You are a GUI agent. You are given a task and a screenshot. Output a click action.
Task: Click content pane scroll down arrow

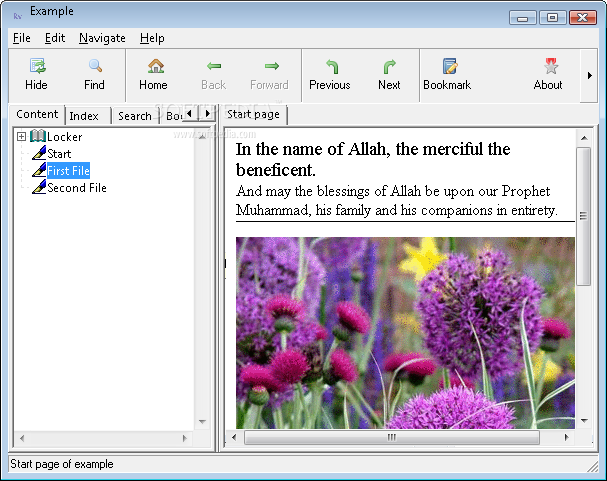point(584,421)
